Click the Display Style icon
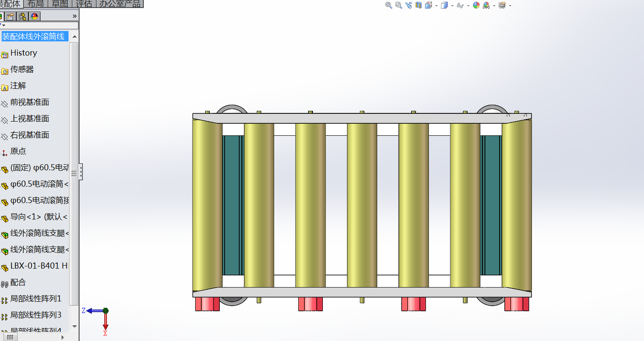644x341 pixels. [x=444, y=5]
